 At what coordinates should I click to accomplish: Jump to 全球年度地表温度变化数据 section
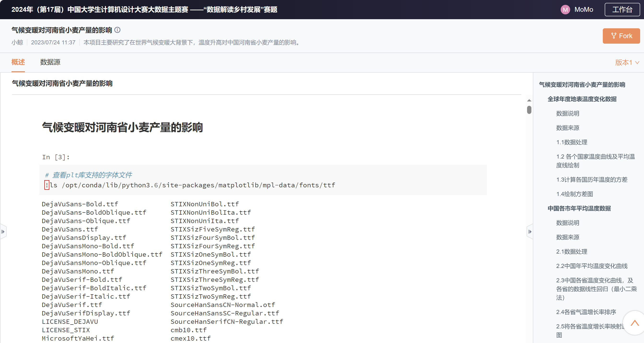point(582,99)
